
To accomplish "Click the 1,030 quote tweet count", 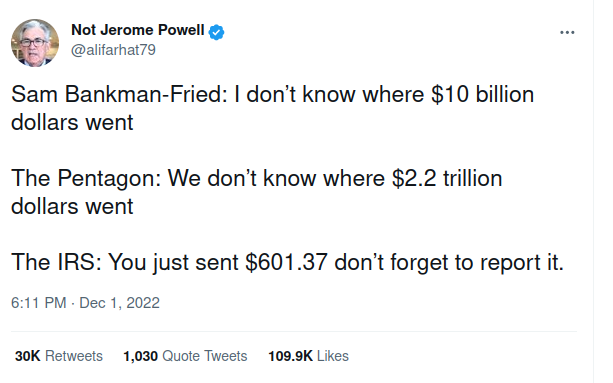I will pyautogui.click(x=140, y=356).
